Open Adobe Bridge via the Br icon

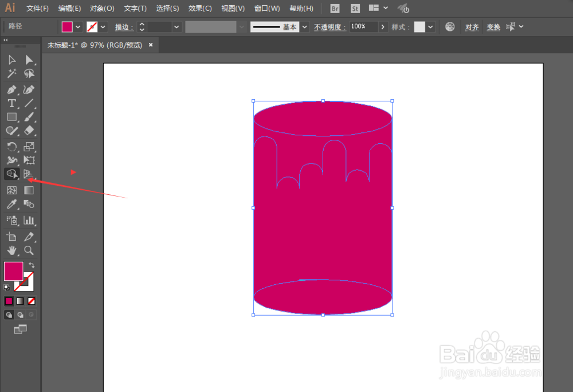point(334,8)
